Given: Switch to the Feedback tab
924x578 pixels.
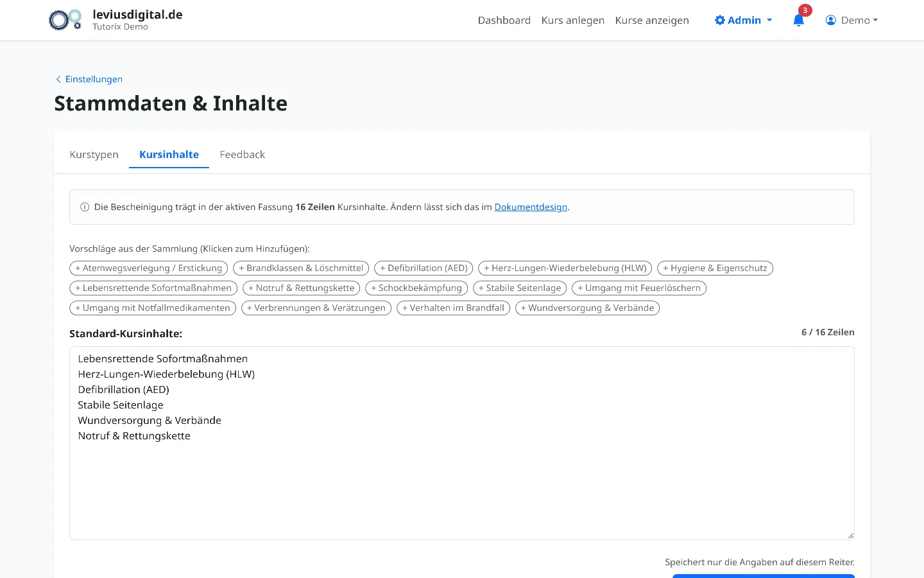Looking at the screenshot, I should [243, 154].
